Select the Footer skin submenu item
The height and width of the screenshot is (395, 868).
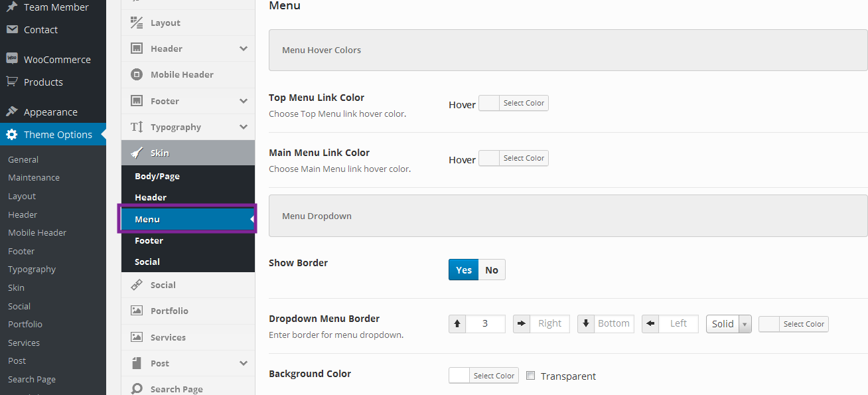[x=149, y=241]
